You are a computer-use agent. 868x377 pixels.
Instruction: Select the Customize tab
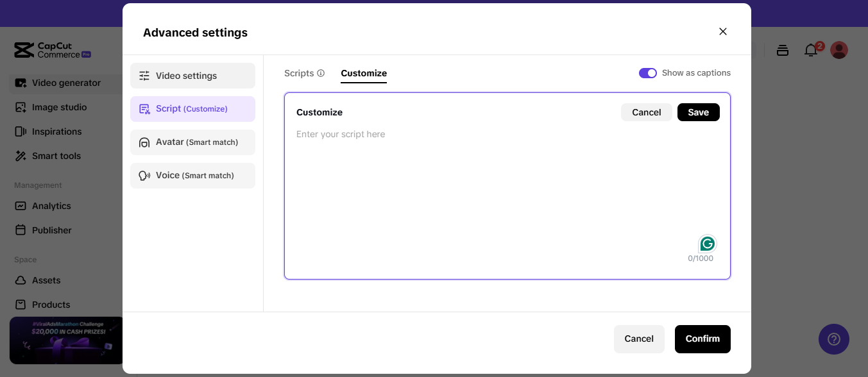click(x=364, y=73)
